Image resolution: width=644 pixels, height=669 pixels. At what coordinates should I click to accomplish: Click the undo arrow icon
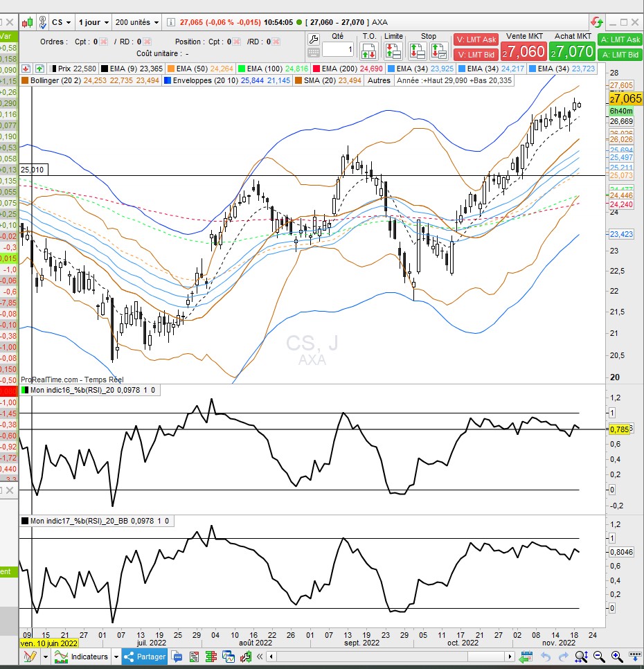(546, 657)
